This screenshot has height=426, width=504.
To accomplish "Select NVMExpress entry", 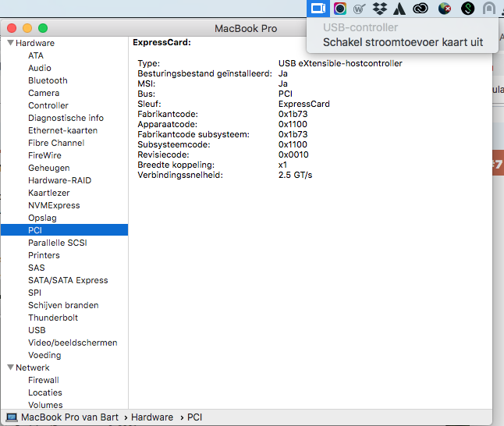I will (54, 205).
